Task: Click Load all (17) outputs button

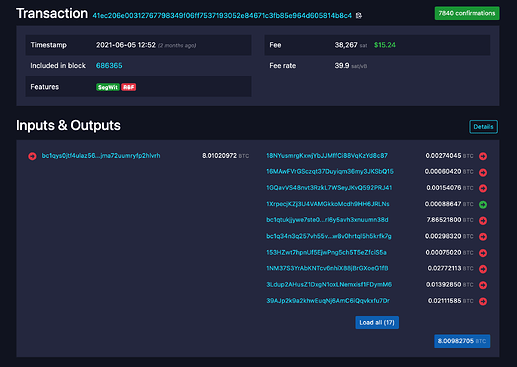Action: coord(377,322)
